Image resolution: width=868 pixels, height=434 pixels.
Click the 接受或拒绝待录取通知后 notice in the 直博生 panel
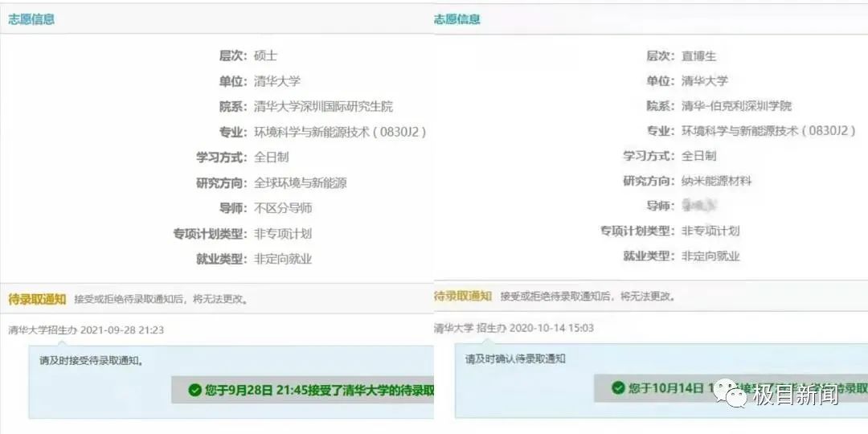pos(588,297)
